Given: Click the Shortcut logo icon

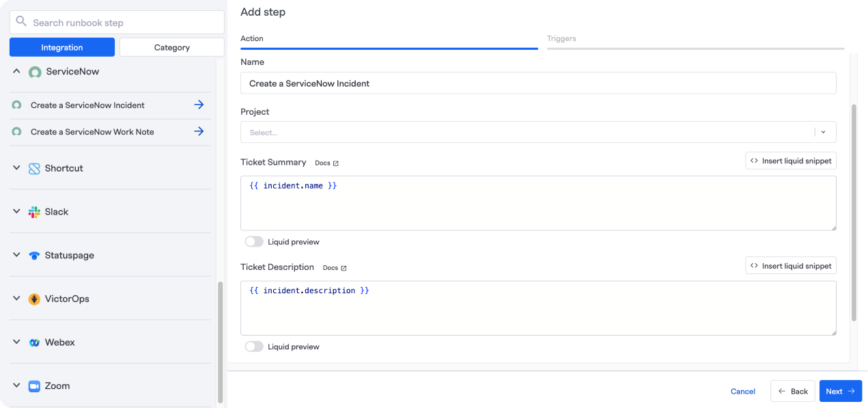Looking at the screenshot, I should point(34,169).
